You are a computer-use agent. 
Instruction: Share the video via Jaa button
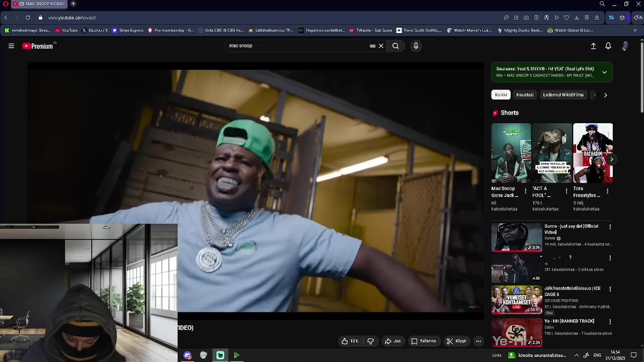click(393, 341)
